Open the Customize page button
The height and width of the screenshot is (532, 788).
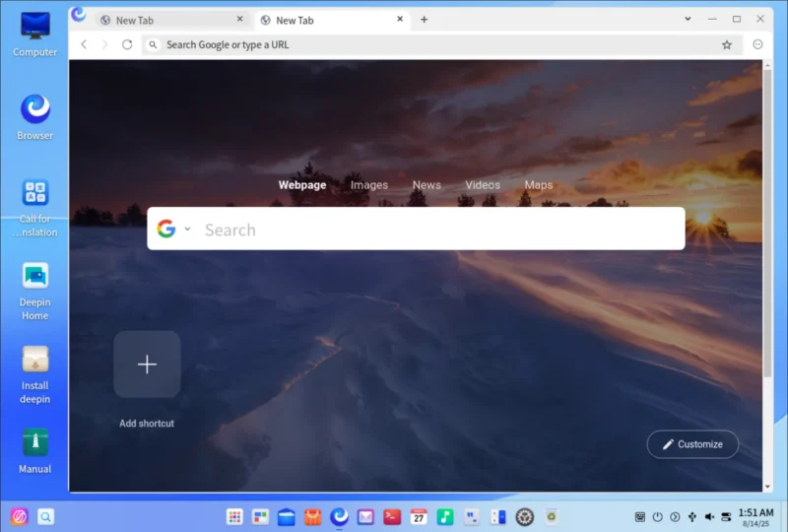click(692, 444)
